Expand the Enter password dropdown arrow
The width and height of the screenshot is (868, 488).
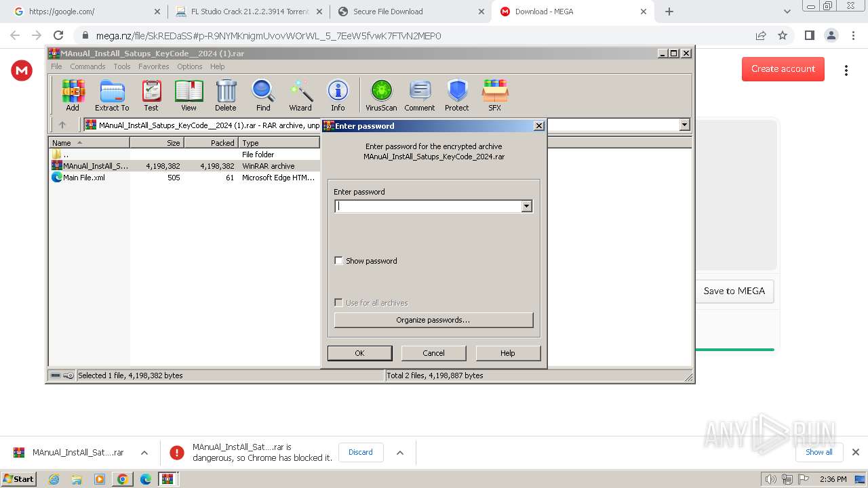pos(526,206)
